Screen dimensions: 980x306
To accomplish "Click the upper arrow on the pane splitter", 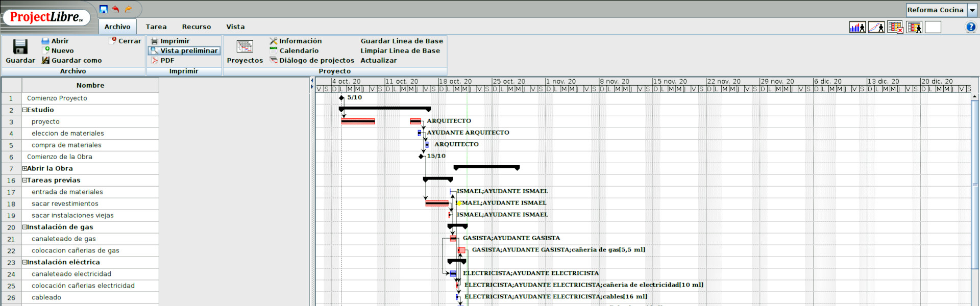I will 312,80.
